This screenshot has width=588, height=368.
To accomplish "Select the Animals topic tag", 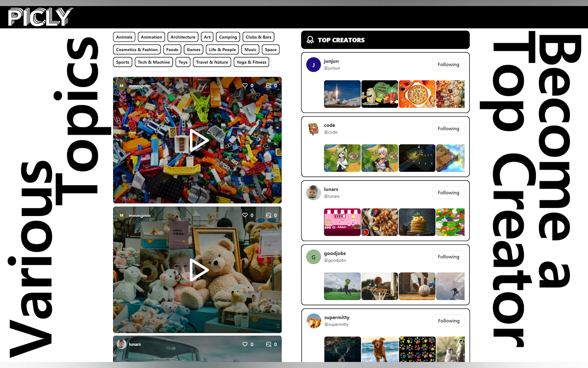I will [124, 37].
